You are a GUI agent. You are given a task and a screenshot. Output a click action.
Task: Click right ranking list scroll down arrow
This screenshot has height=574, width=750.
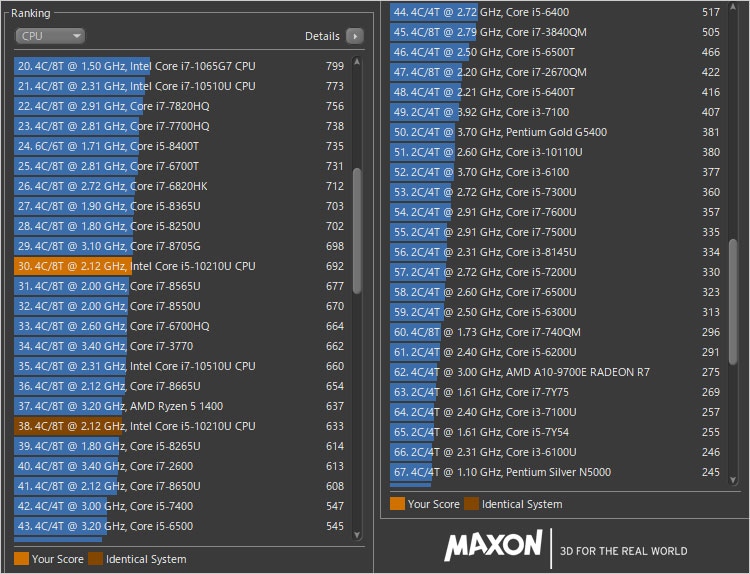point(733,479)
